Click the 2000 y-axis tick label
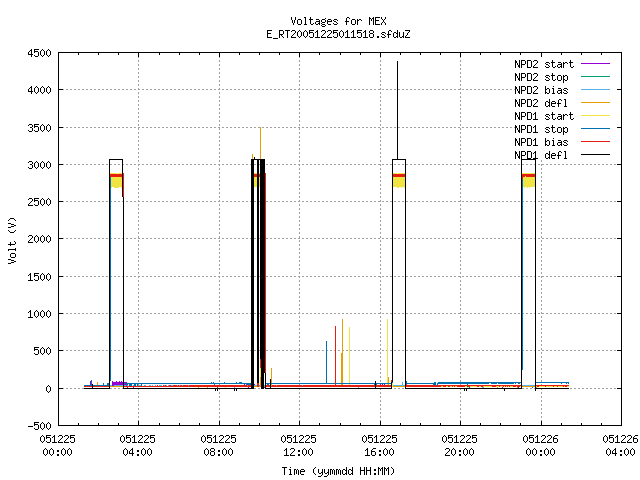The image size is (640, 480). pos(40,239)
